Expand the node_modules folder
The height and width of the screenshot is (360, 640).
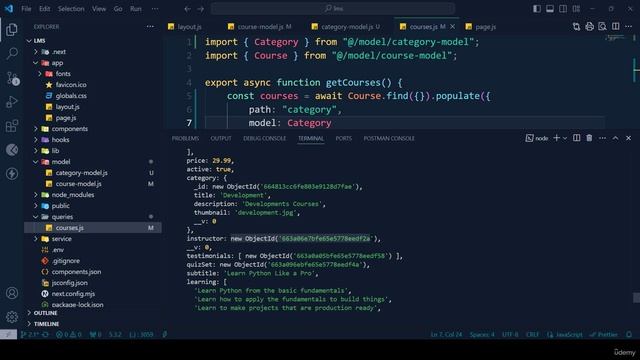pyautogui.click(x=36, y=195)
